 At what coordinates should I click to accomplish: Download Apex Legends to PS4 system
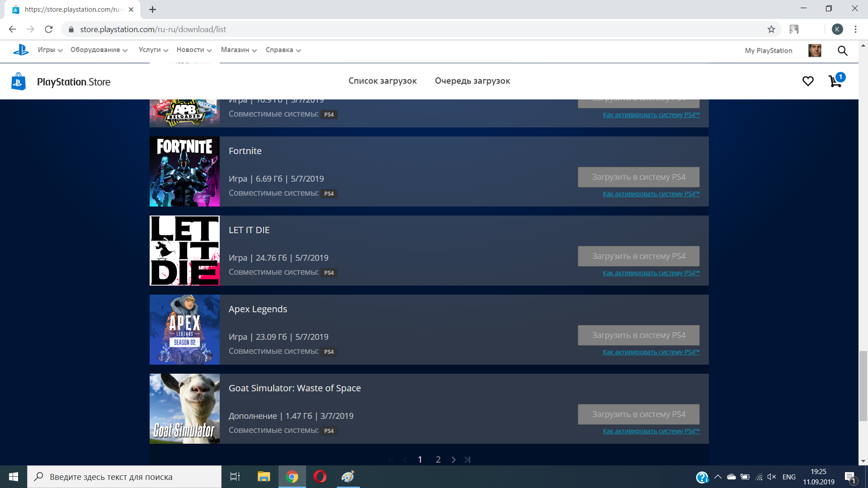point(638,335)
